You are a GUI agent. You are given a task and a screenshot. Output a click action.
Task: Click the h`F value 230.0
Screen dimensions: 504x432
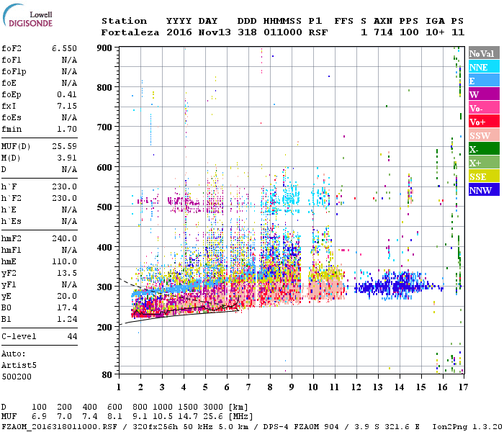click(65, 186)
